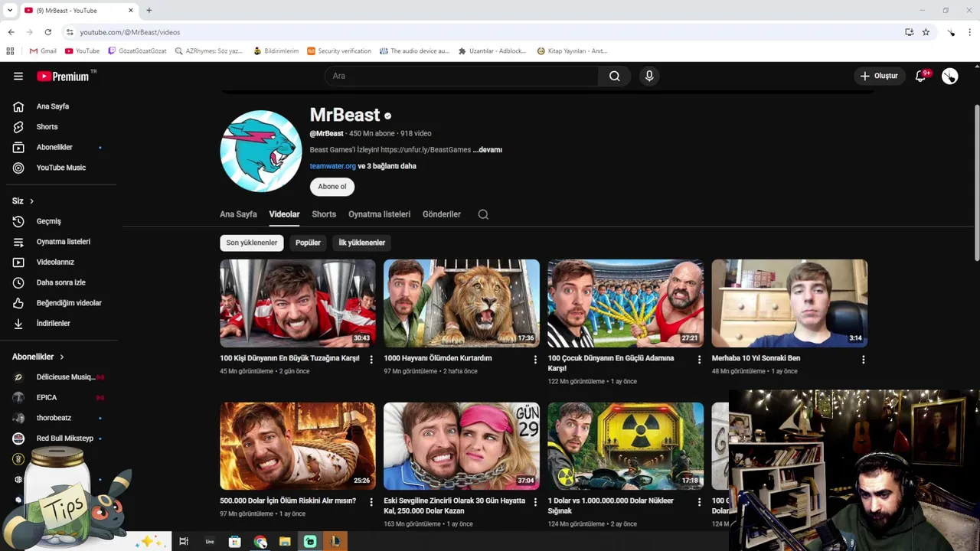Viewport: 980px width, 551px height.
Task: Open File Explorer from the taskbar
Action: click(285, 541)
